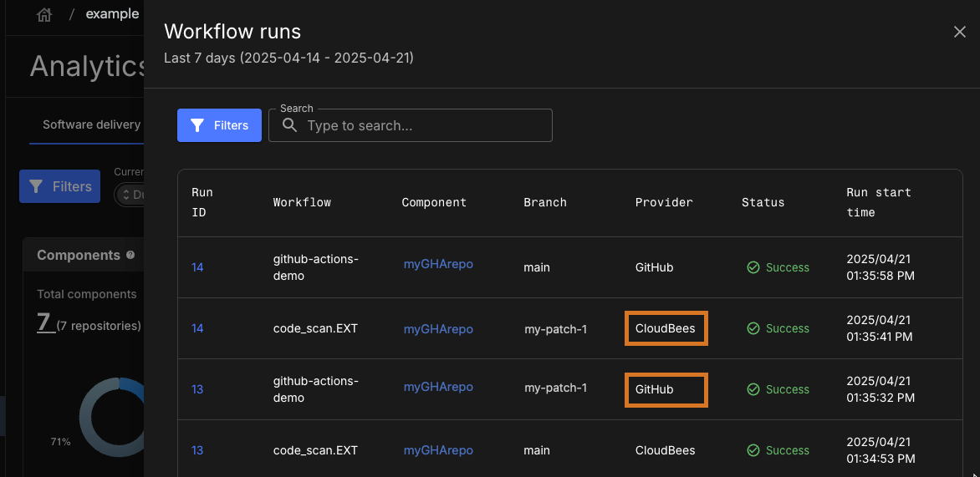Click Success check icon for 01:35:41 PM run
The width and height of the screenshot is (980, 477).
(753, 328)
